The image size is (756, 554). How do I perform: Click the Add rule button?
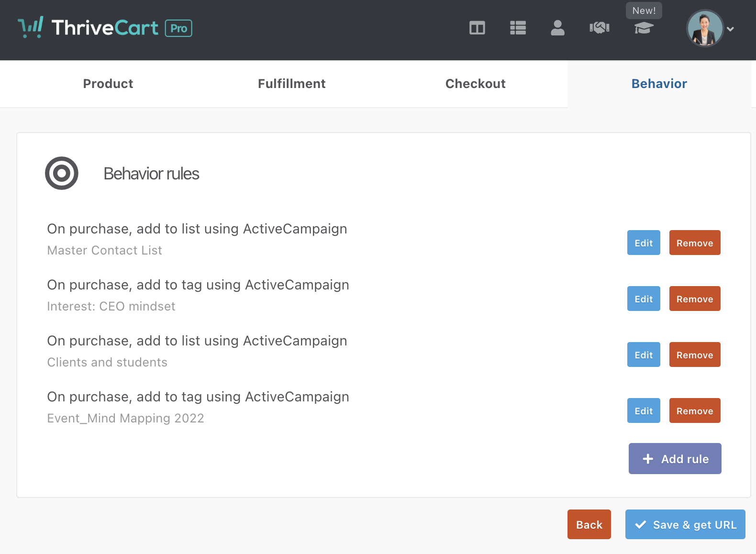click(675, 458)
